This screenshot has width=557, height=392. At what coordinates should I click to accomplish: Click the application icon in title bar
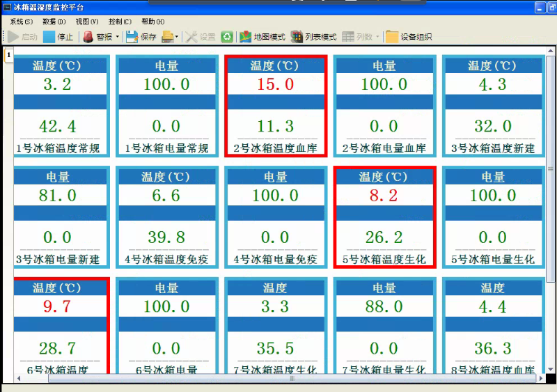click(7, 7)
